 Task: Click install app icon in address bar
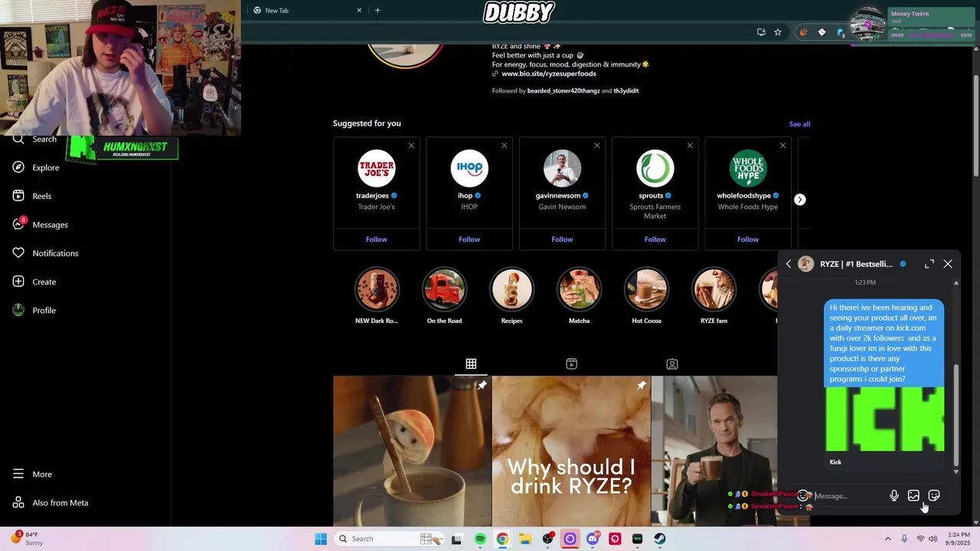click(x=761, y=32)
